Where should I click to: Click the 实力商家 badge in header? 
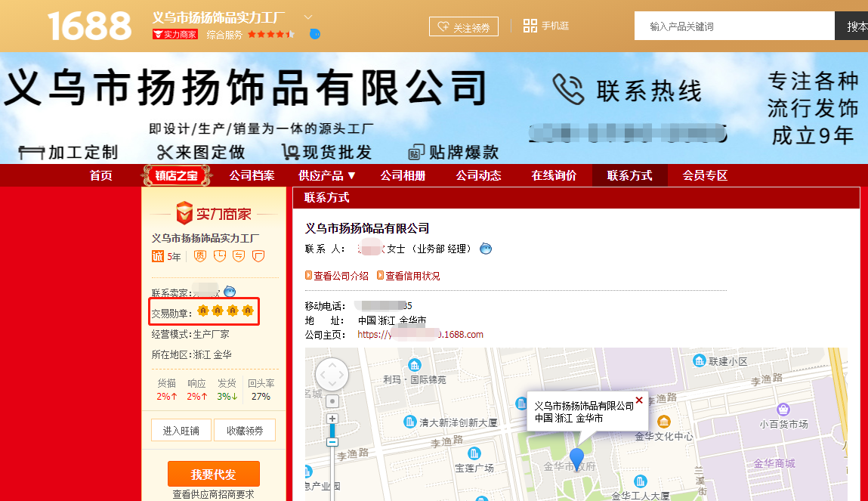[x=175, y=34]
